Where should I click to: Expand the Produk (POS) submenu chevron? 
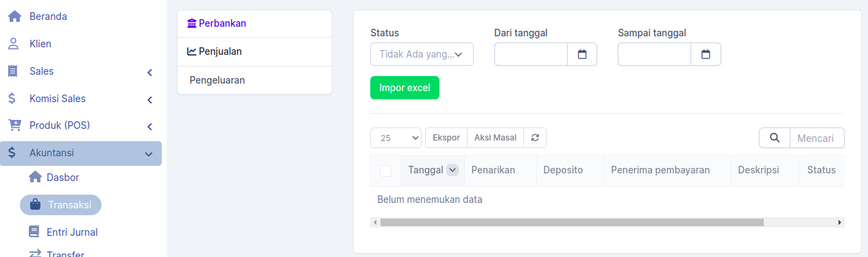coord(149,127)
